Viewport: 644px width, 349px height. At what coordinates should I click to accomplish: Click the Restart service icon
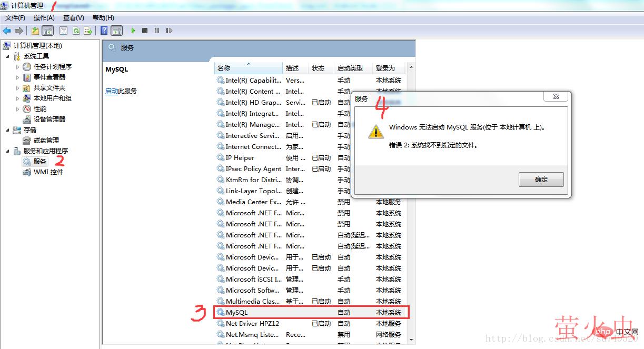[x=169, y=31]
